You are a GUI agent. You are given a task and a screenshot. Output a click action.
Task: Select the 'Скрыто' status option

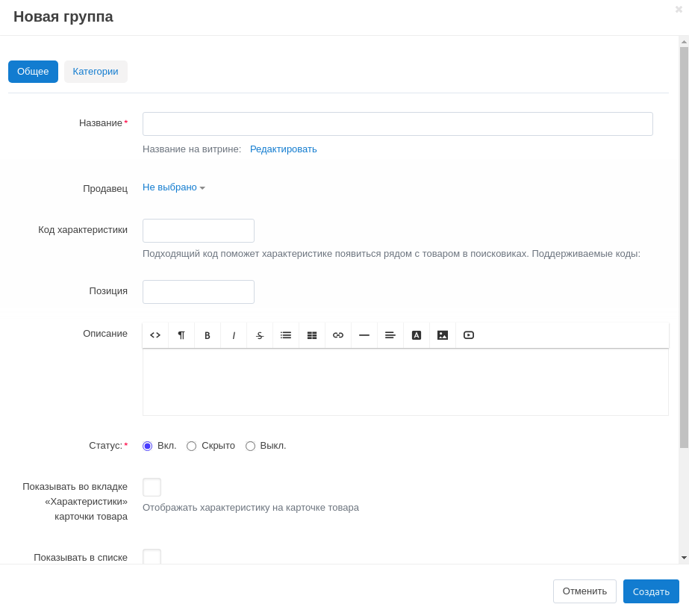(x=192, y=446)
